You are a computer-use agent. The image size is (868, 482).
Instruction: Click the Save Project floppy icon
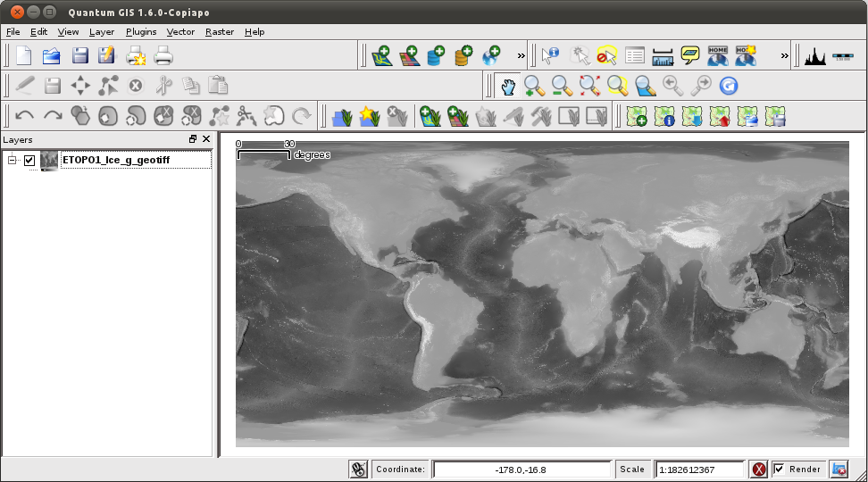pyautogui.click(x=80, y=56)
